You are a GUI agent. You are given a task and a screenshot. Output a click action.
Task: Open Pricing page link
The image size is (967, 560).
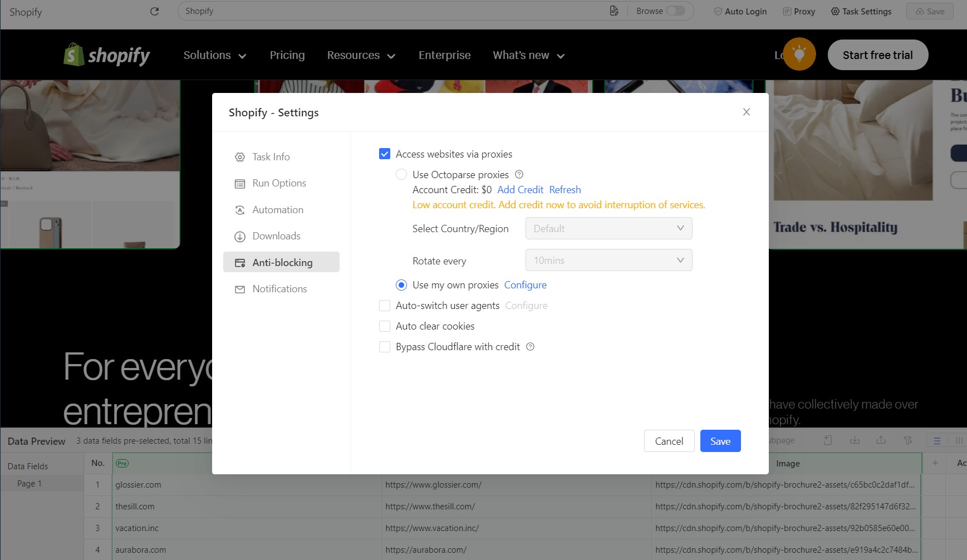[x=287, y=55]
